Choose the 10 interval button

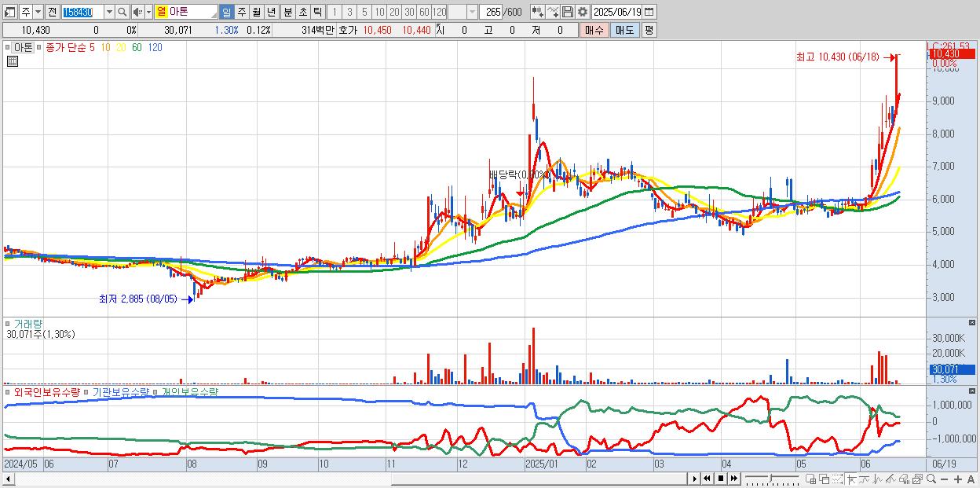[x=379, y=12]
